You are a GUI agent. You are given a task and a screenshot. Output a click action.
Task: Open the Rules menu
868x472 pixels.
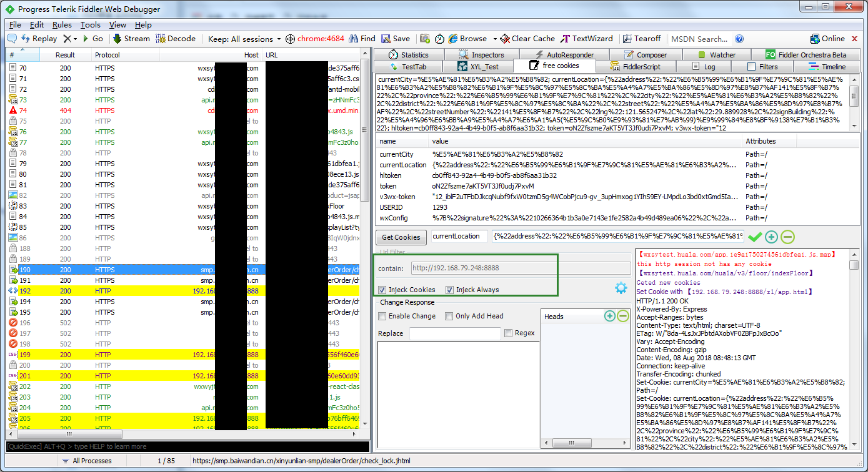[x=62, y=25]
